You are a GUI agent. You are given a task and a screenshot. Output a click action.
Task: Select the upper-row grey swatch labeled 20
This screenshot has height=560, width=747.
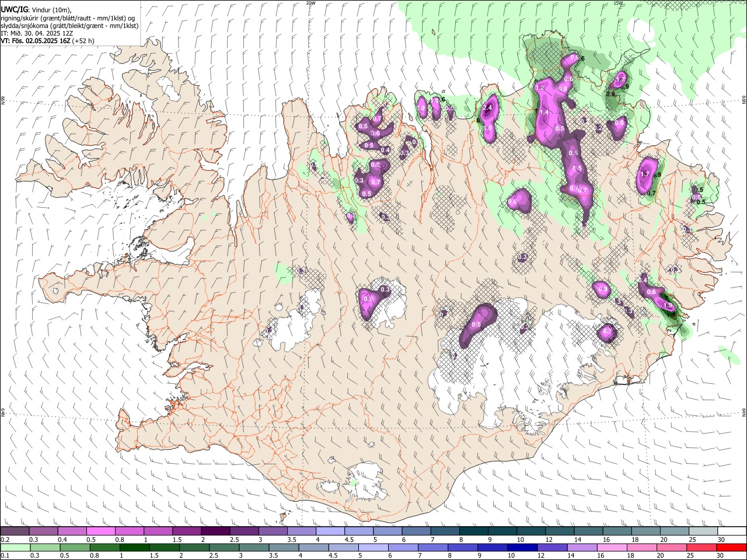click(674, 531)
